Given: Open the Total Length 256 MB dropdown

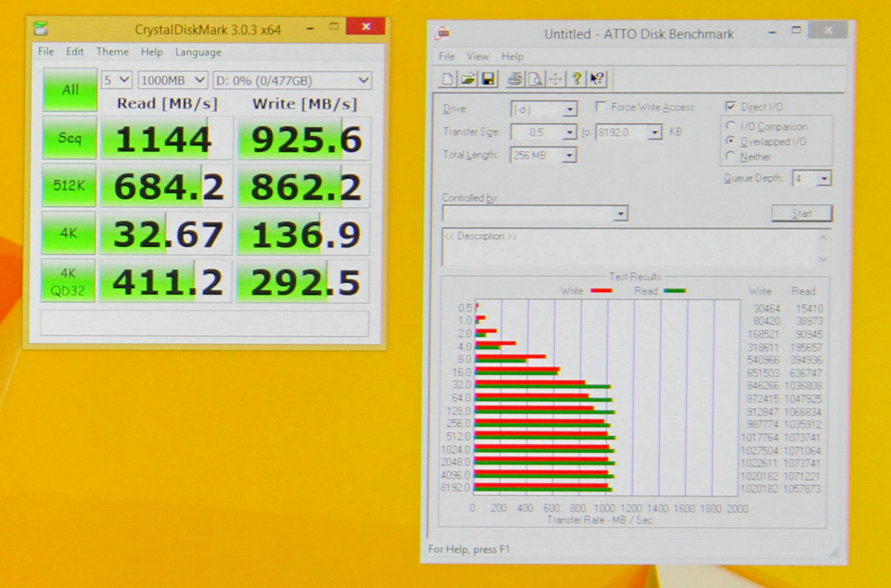Looking at the screenshot, I should coord(569,155).
